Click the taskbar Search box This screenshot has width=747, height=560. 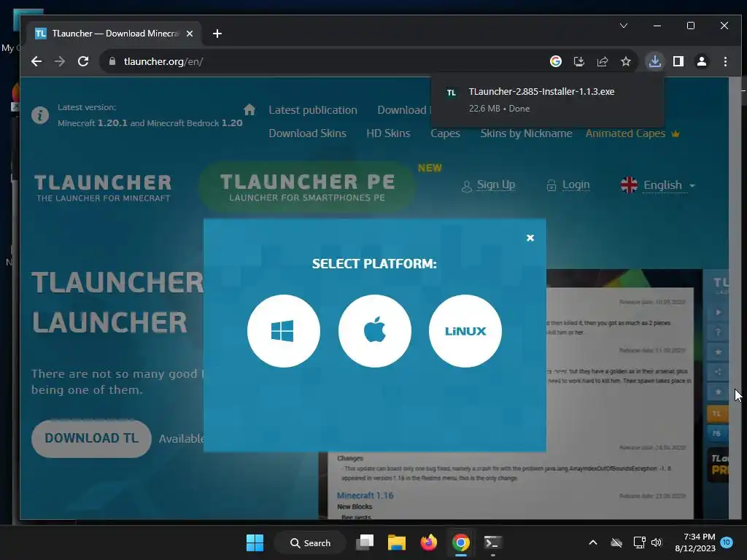click(x=309, y=542)
